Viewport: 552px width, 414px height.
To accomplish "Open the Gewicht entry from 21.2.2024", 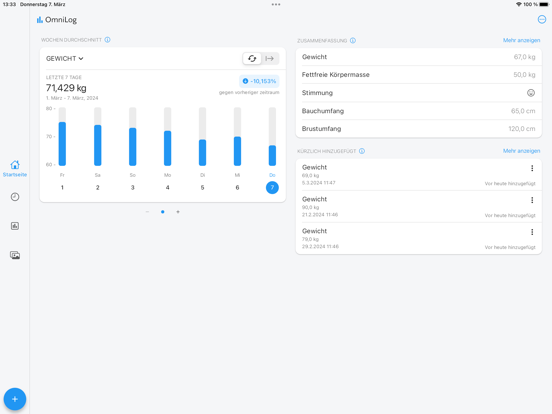I will tap(419, 207).
